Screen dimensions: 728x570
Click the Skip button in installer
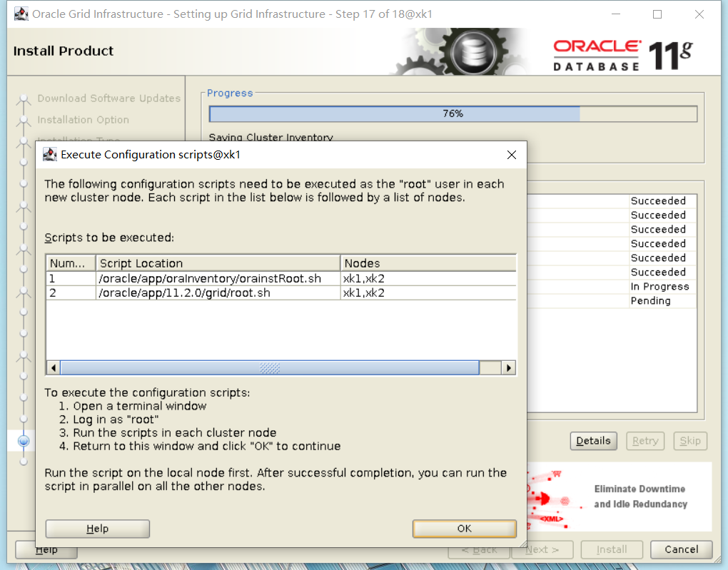pyautogui.click(x=690, y=441)
